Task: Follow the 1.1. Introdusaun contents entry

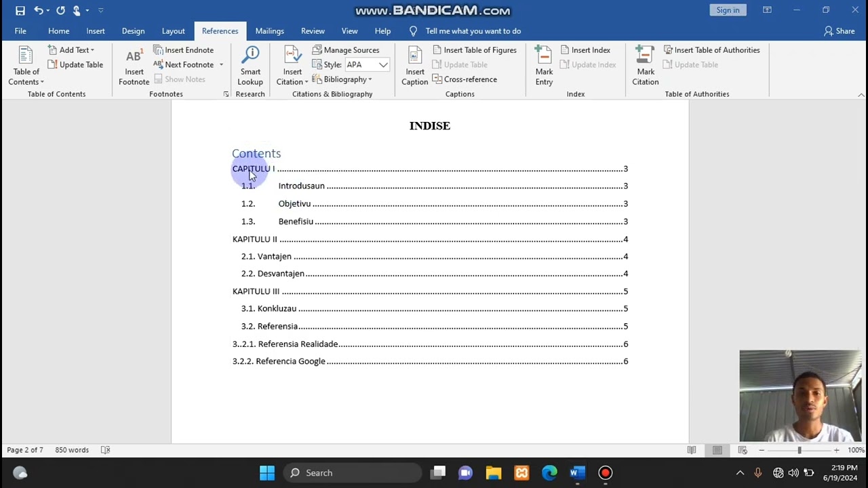Action: pos(435,186)
